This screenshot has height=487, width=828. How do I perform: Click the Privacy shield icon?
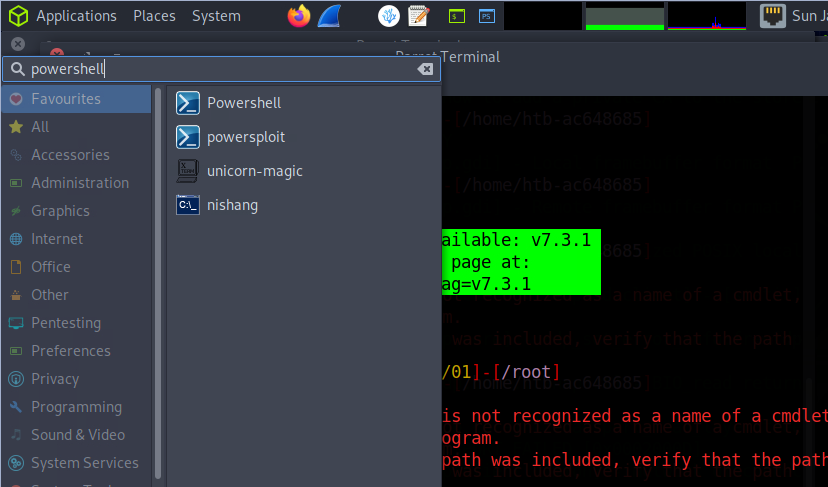click(16, 379)
